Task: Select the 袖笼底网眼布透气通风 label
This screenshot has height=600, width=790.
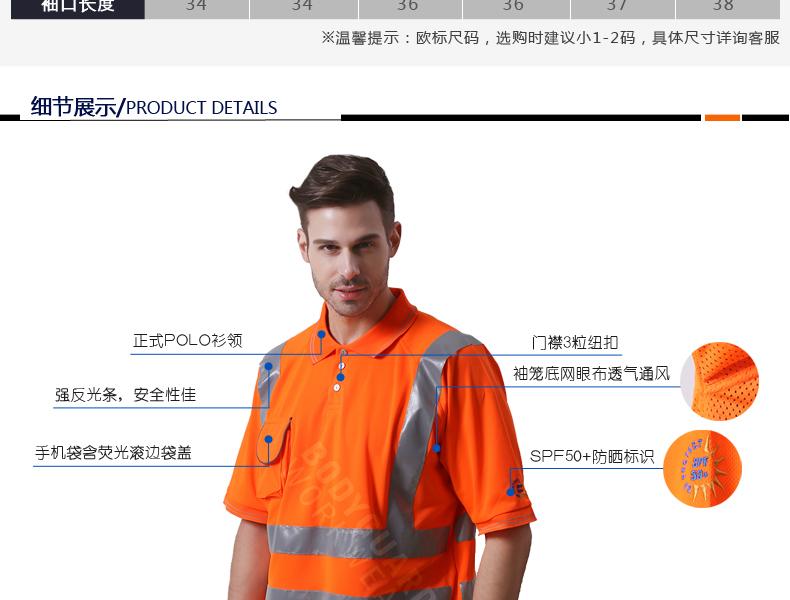Action: point(591,374)
